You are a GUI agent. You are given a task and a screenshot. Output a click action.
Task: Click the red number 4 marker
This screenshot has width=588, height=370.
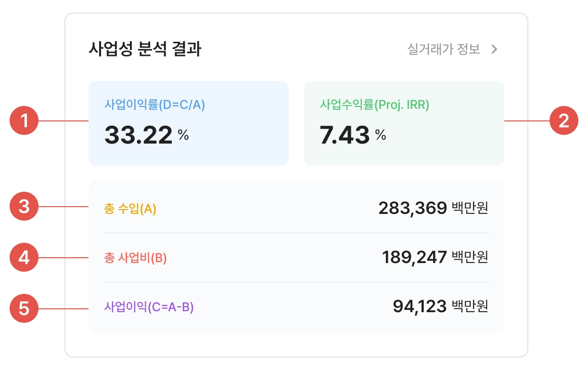(24, 258)
